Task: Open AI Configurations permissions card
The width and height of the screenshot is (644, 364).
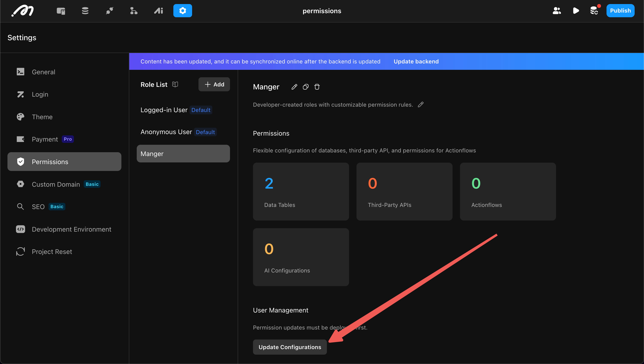Action: [301, 257]
